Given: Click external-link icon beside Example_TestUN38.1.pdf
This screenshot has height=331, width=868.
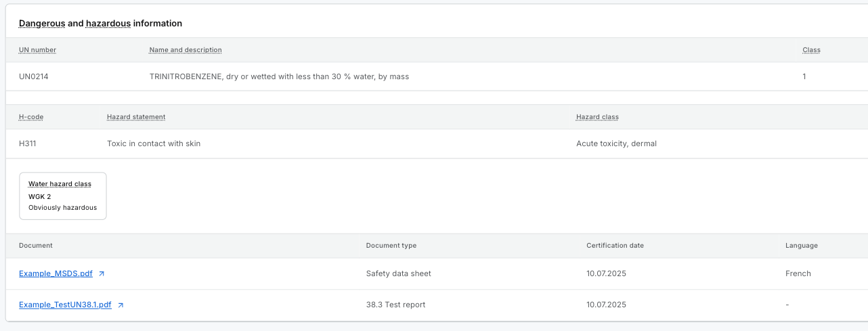Looking at the screenshot, I should [x=121, y=305].
